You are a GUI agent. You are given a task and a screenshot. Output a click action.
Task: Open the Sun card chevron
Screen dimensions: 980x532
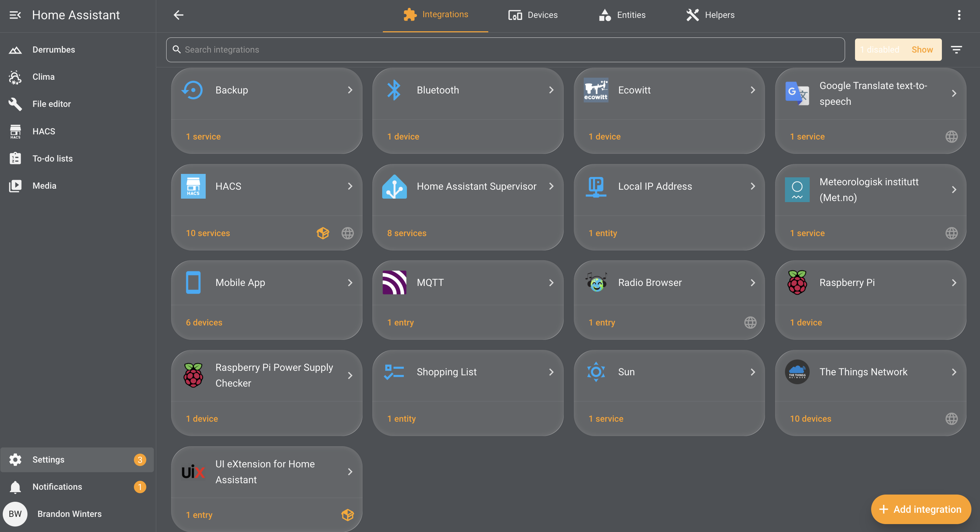[752, 372]
